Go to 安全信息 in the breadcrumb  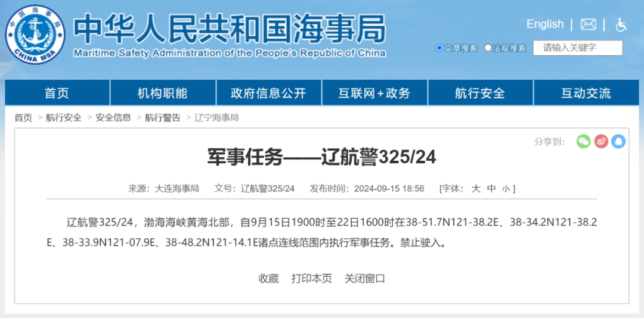[113, 118]
